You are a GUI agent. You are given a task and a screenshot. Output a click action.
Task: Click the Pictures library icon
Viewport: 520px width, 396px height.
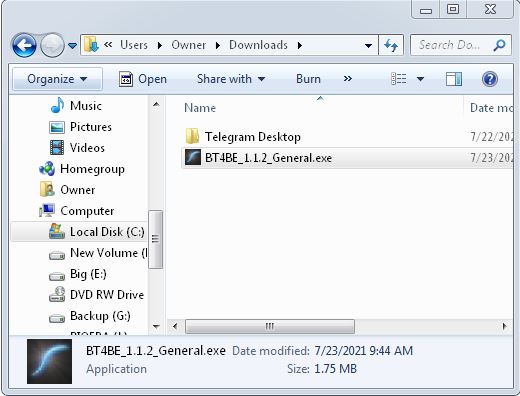57,127
